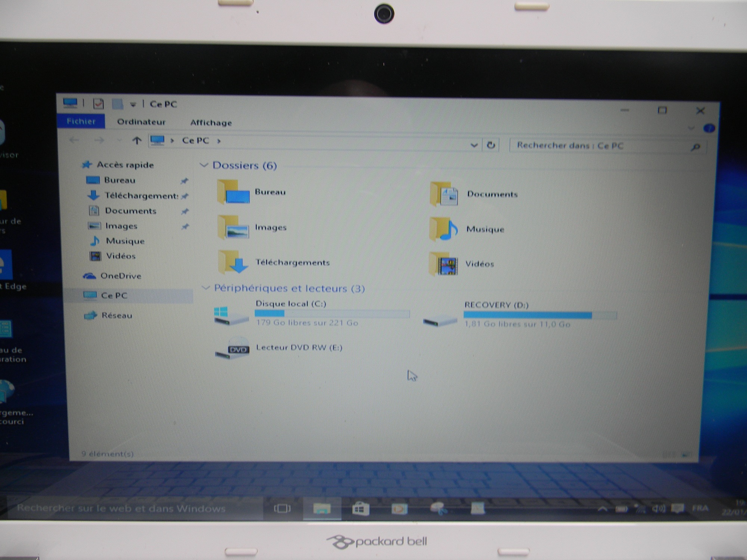This screenshot has height=560, width=747.
Task: Select the Images folder icon
Action: point(233,227)
